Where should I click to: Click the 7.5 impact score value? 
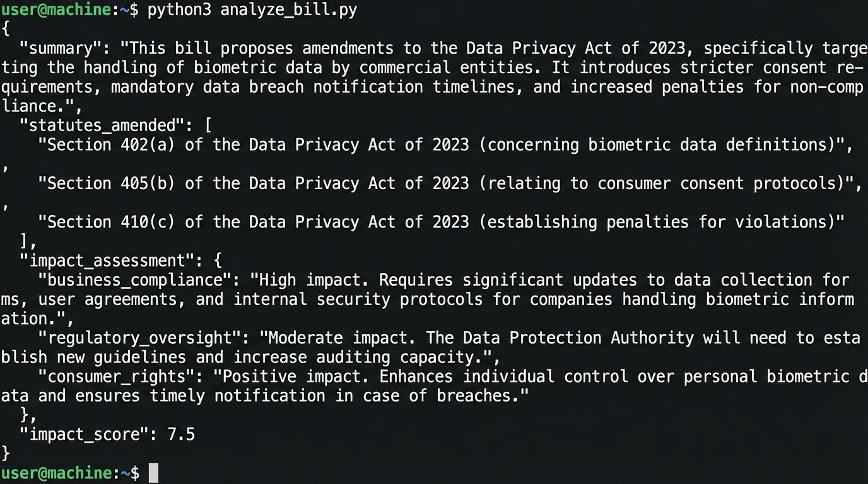point(181,434)
